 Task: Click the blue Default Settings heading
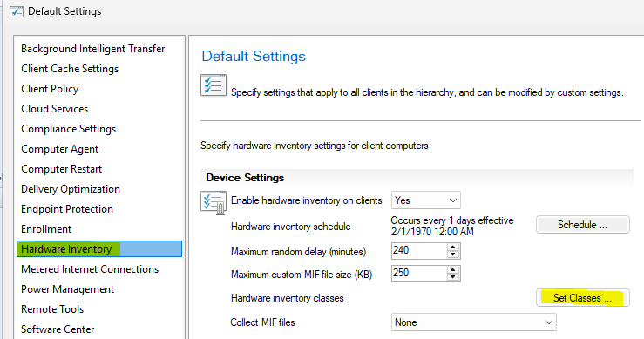254,57
